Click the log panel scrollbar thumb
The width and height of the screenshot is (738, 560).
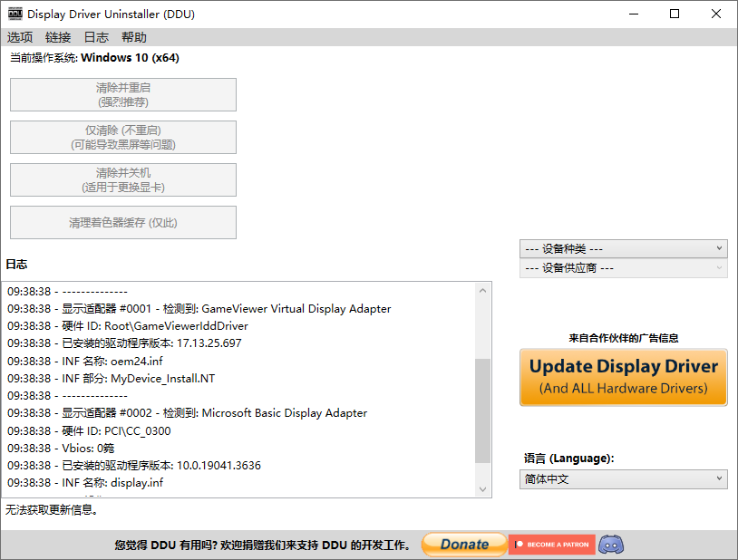click(482, 410)
